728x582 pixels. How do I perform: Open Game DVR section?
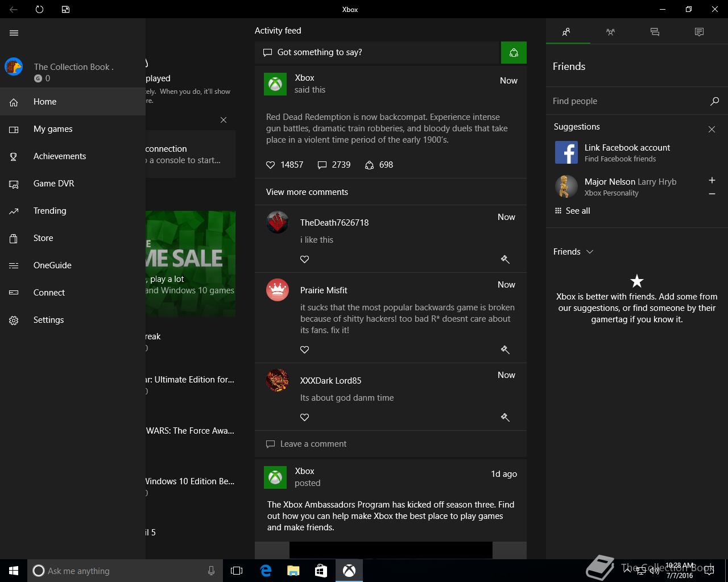73,184
